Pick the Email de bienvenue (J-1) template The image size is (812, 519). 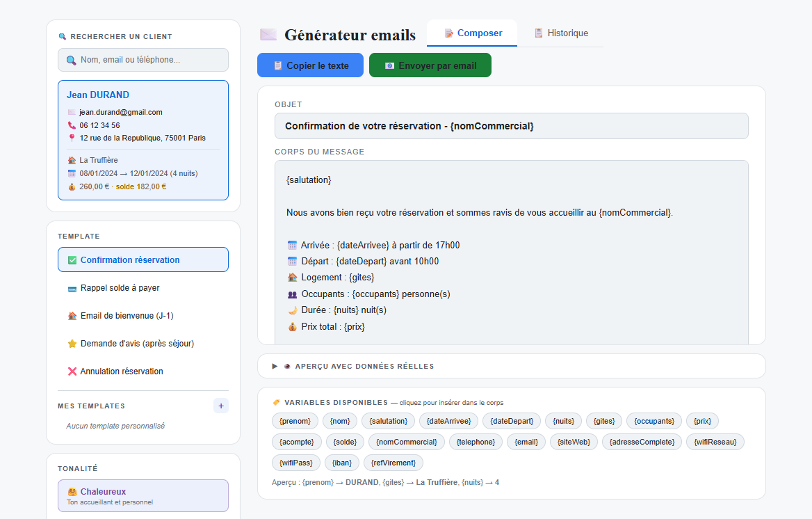(x=143, y=316)
